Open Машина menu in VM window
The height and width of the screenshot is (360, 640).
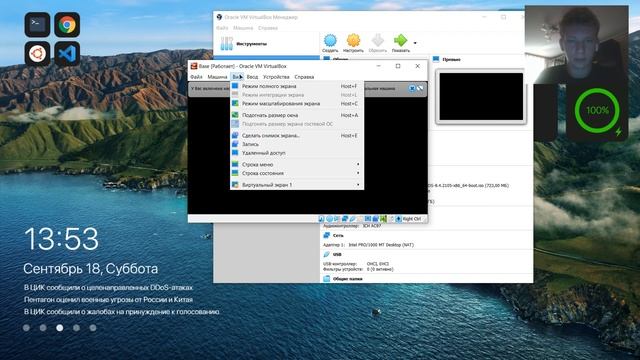(217, 77)
